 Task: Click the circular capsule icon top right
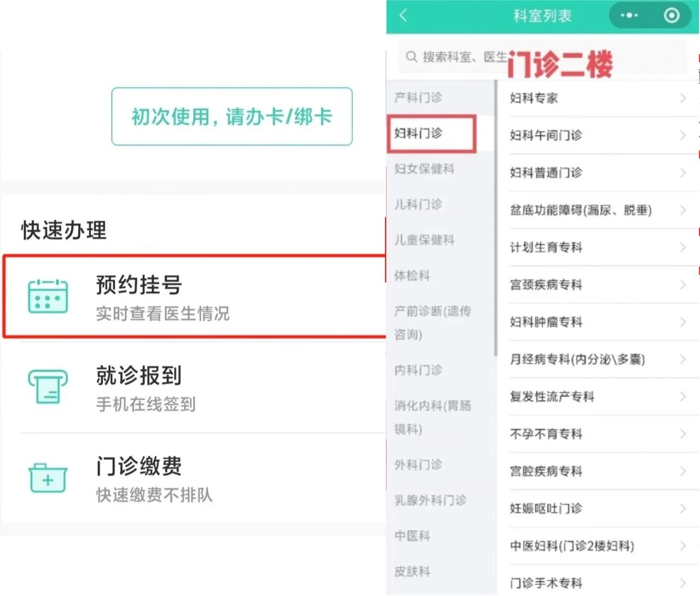[x=672, y=15]
